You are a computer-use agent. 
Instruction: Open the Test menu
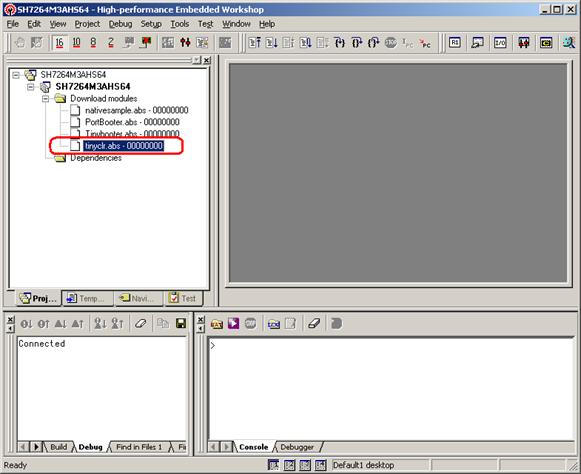tap(205, 24)
